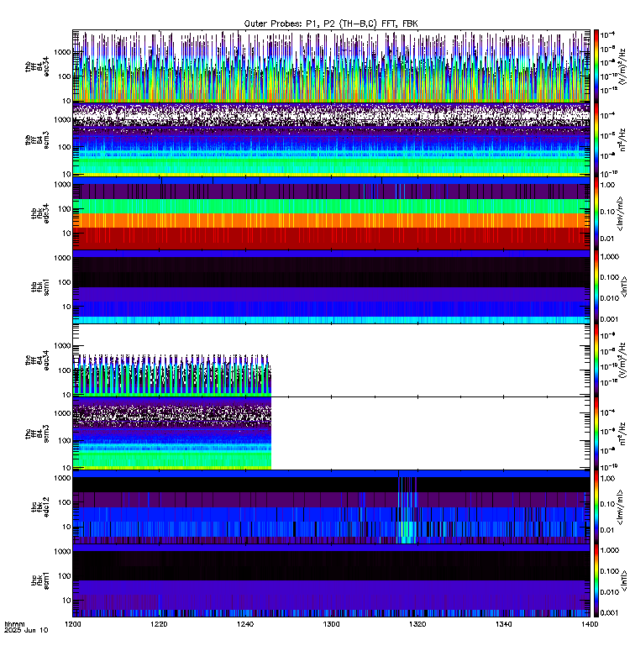Click the color bar beside thb scm3 panel
Screen dimensions: 630x672
click(x=596, y=139)
